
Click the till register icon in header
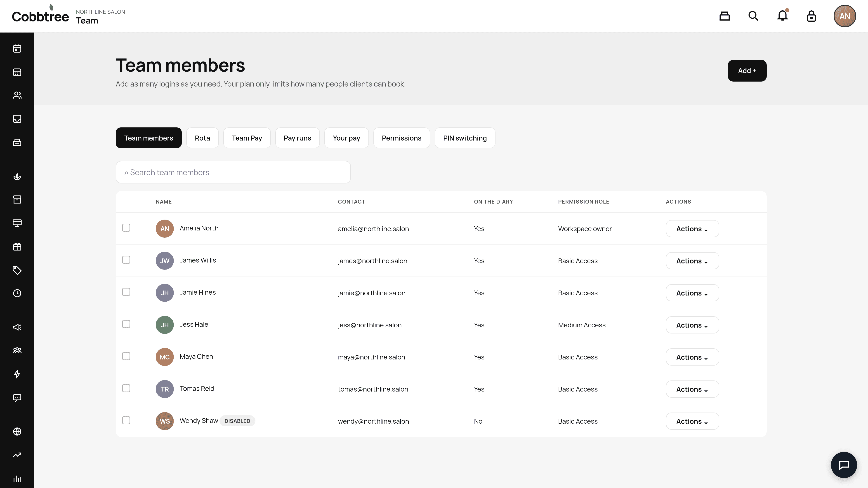pos(724,16)
